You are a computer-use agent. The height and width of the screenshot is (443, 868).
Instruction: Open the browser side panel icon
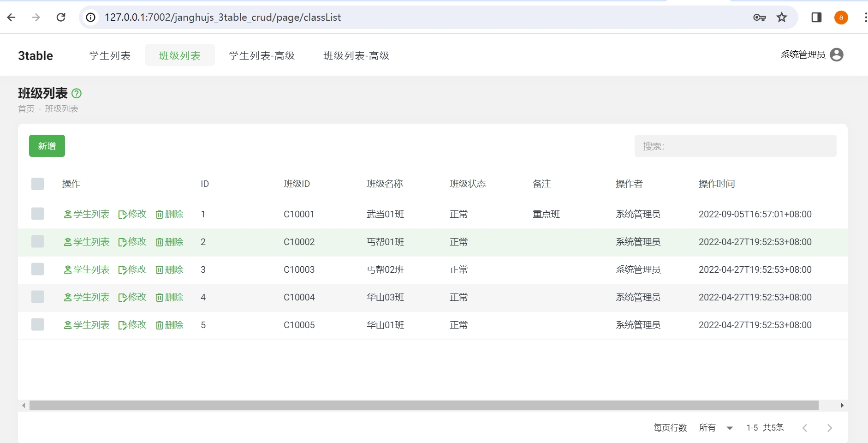(x=816, y=18)
